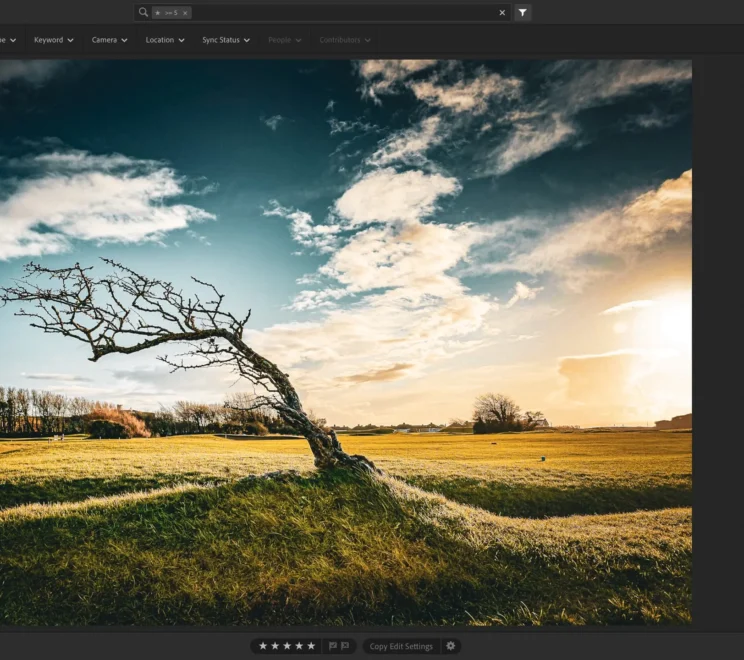Open the Contributors filter dropdown
Viewport: 744px width, 660px height.
pos(345,40)
